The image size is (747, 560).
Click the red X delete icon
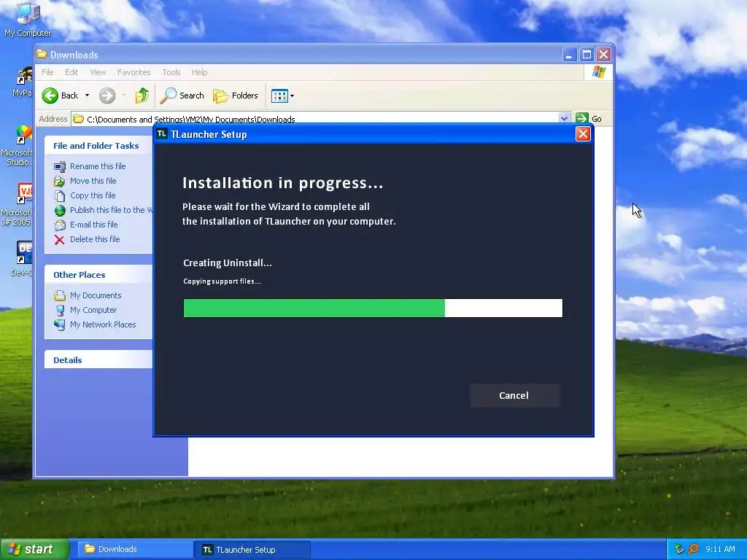[60, 239]
